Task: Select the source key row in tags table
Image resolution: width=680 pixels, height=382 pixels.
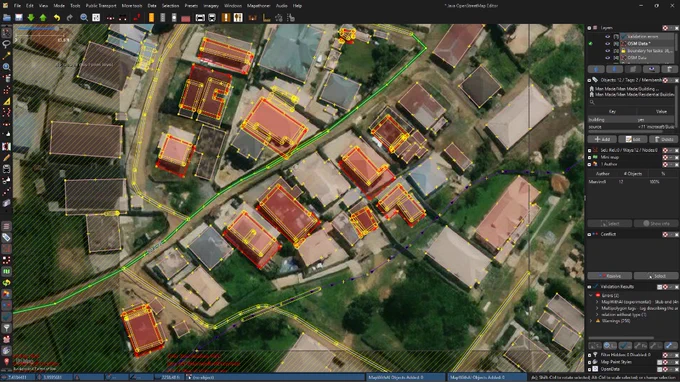Action: tap(631, 127)
